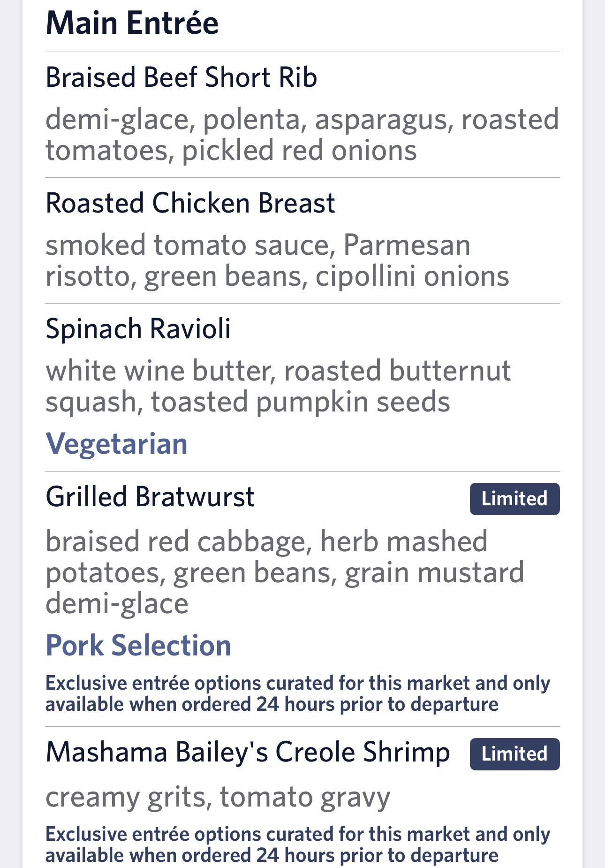Tap the exclusive entrée note under Creole Shrimp
Viewport: 605px width, 868px height.
tap(297, 845)
